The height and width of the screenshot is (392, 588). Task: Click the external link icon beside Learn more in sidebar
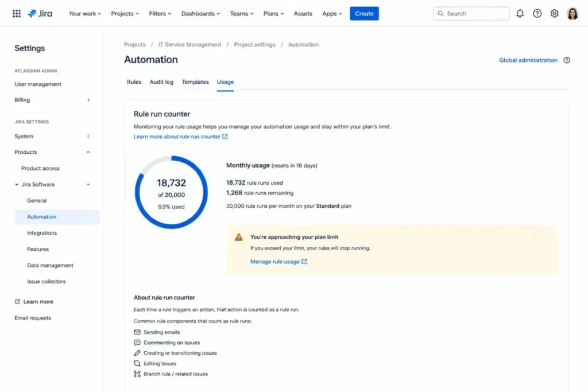click(17, 301)
